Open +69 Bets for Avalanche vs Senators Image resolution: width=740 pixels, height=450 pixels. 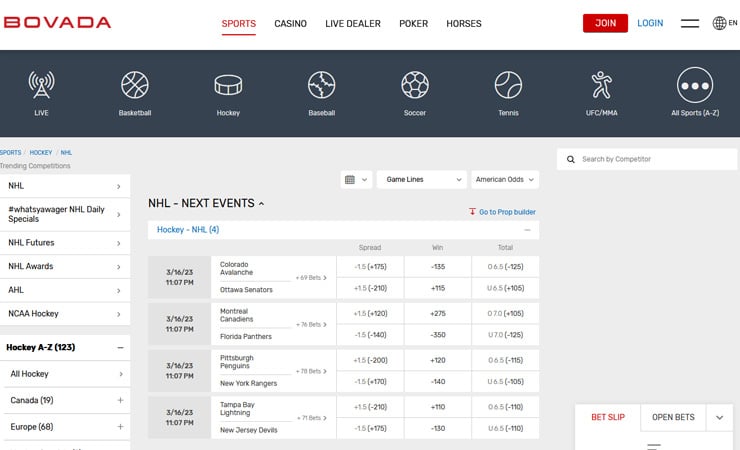pos(311,278)
